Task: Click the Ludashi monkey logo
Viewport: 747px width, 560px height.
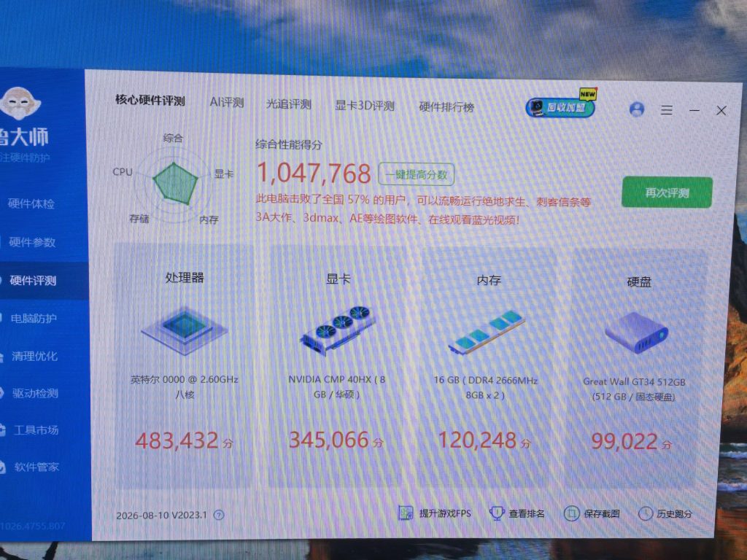Action: point(20,104)
